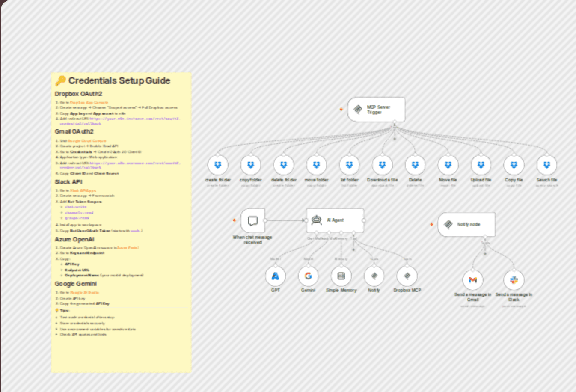Click the 'Google Gemini' heading
This screenshot has width=576, height=392.
click(76, 284)
